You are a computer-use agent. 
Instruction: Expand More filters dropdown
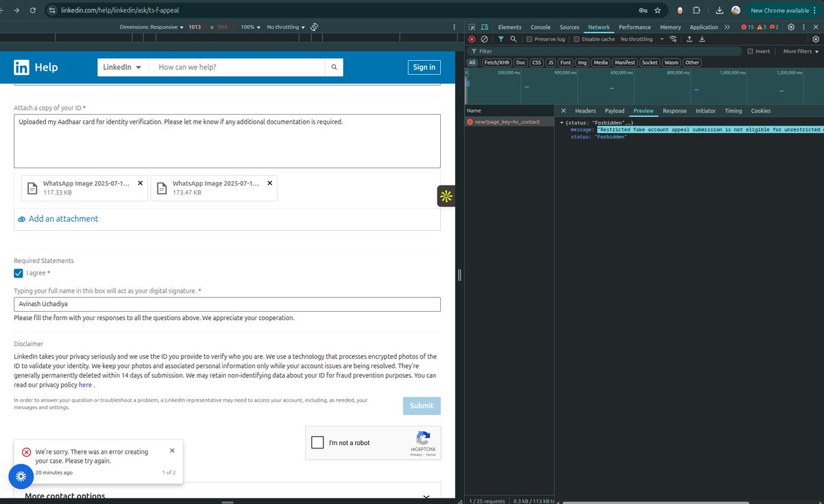801,51
